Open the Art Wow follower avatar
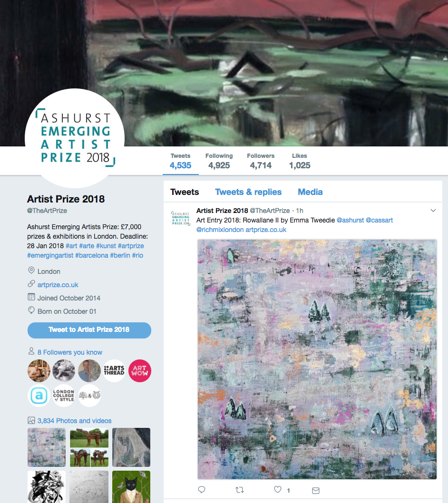Screen dimensions: 448x503 140,370
